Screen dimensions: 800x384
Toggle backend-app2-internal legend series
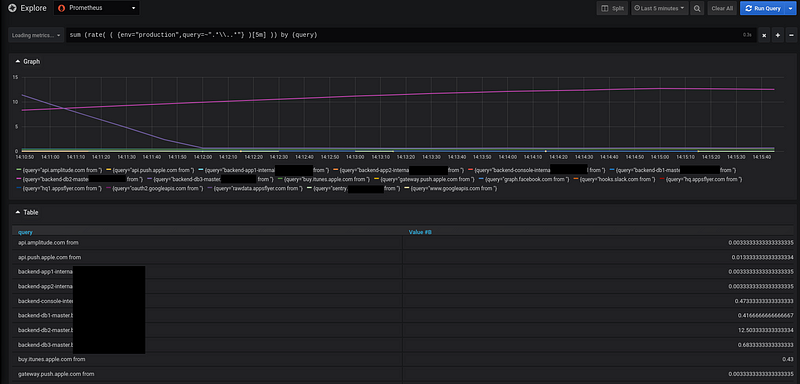click(x=399, y=169)
